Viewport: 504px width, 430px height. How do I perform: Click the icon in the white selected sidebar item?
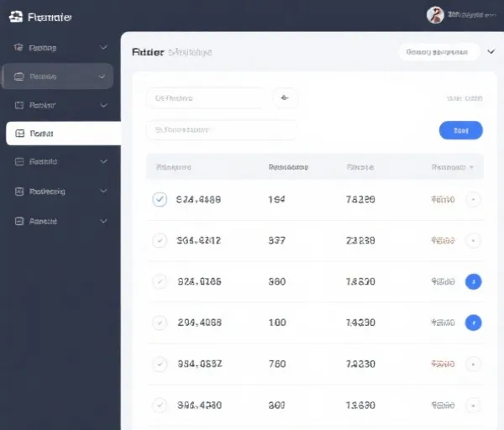click(x=20, y=134)
